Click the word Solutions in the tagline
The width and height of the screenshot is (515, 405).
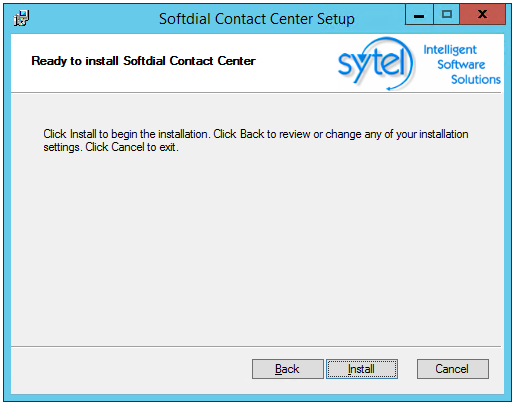pos(476,79)
